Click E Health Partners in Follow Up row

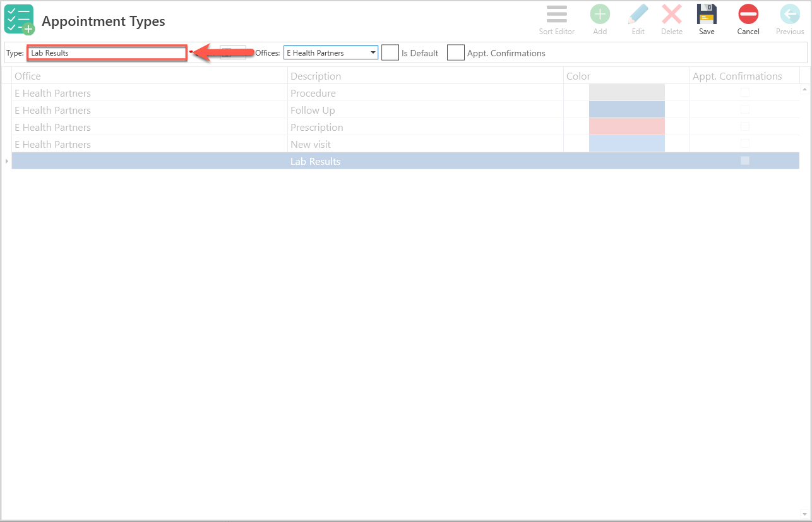(53, 110)
